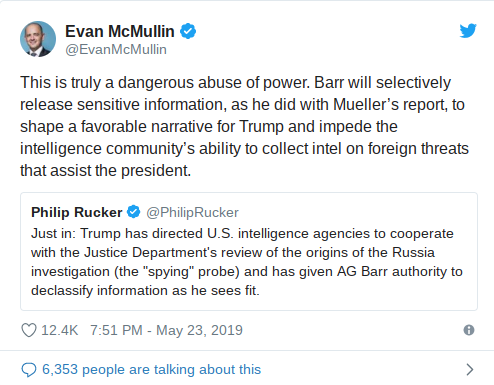Open the tweet info circle icon
The height and width of the screenshot is (385, 494).
(469, 330)
